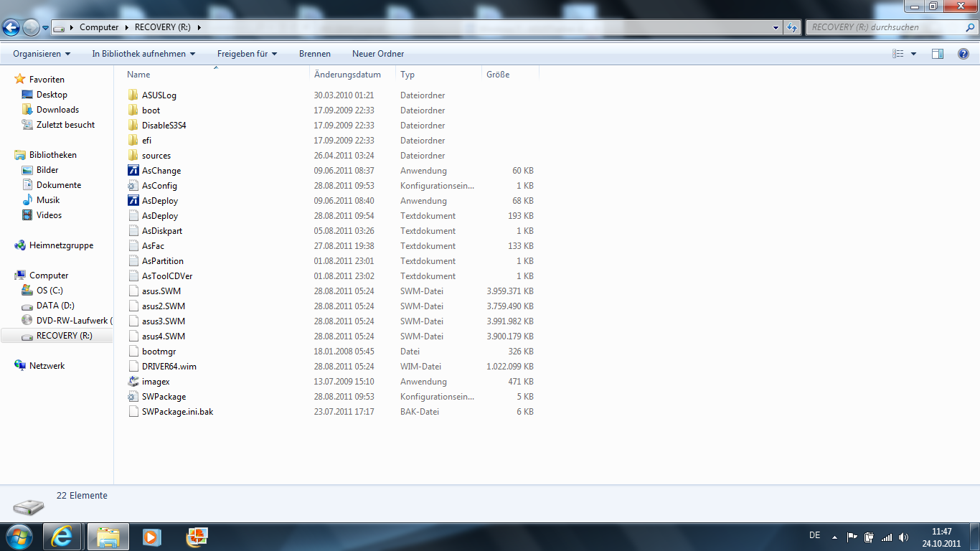Open the Organisieren dropdown menu

42,54
